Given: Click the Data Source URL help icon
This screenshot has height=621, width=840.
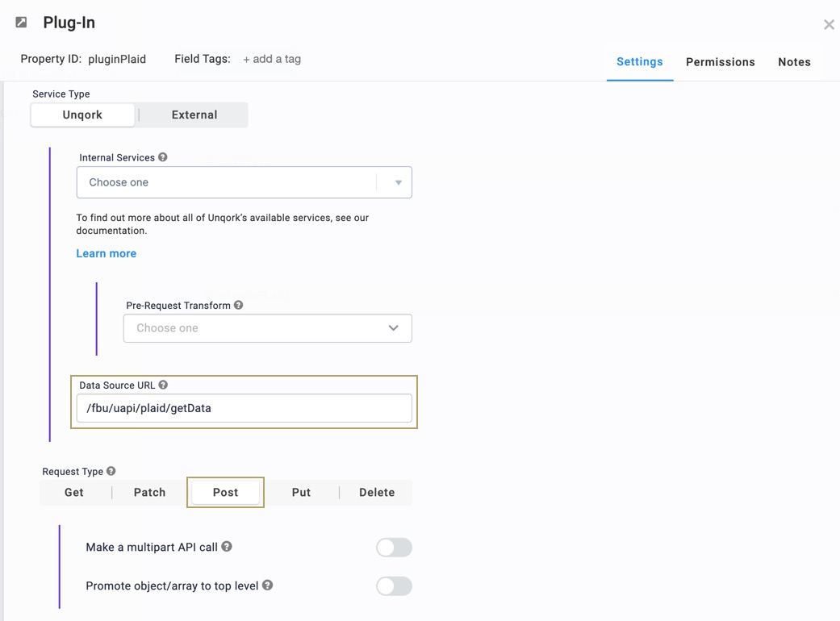Looking at the screenshot, I should pyautogui.click(x=163, y=385).
